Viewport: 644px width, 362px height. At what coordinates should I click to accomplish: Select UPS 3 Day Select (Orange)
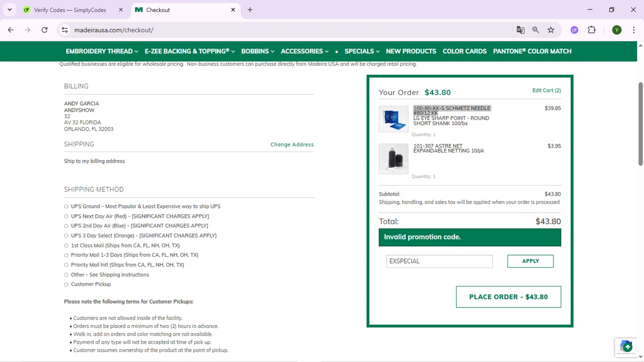[66, 236]
